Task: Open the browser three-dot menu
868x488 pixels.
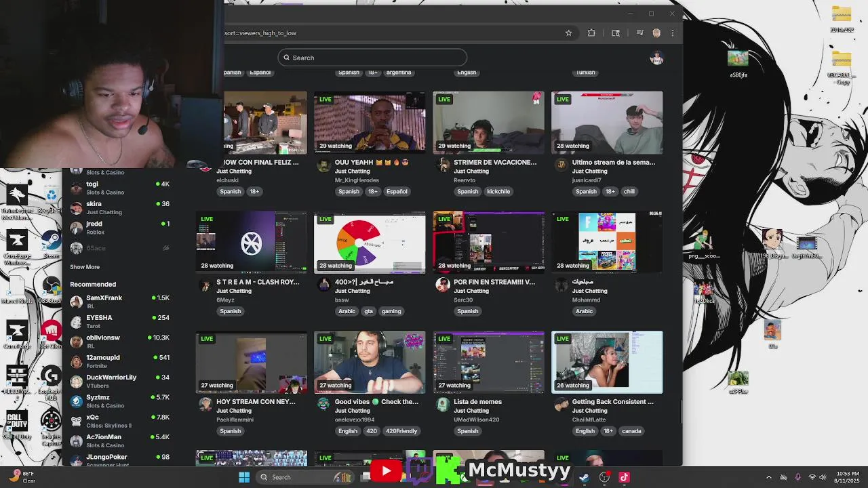Action: pos(673,33)
